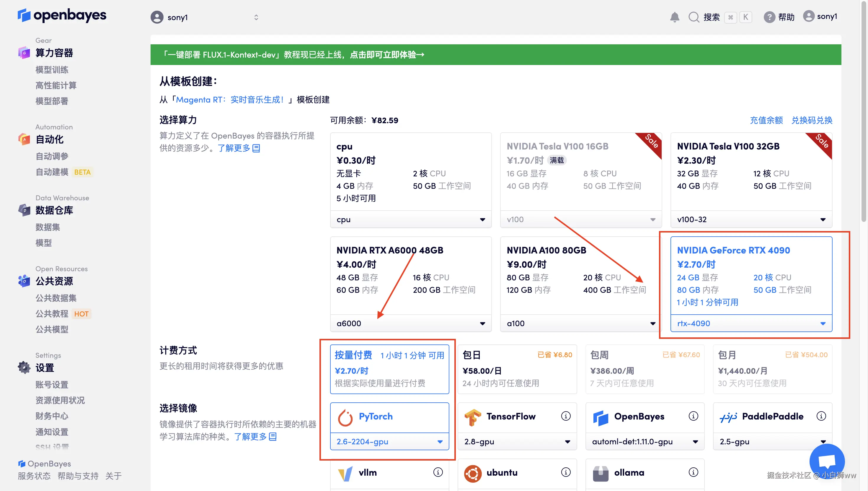Click the vllm image info icon
868x491 pixels.
coord(438,472)
